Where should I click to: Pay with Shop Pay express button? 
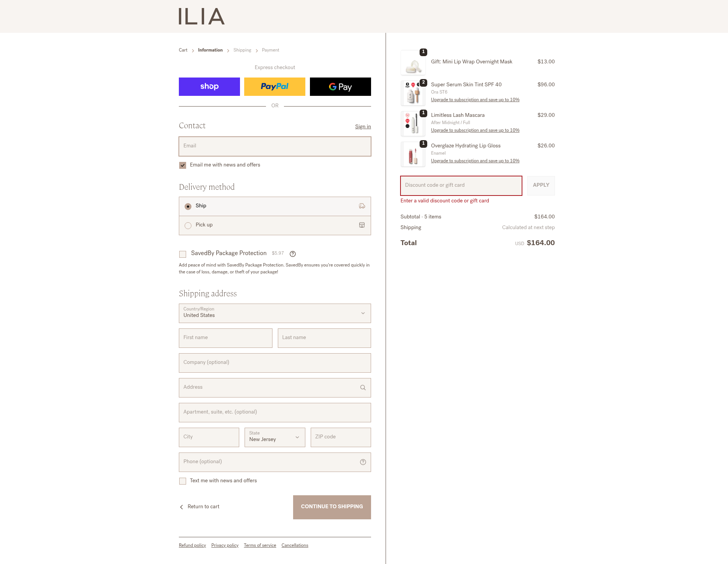click(x=209, y=87)
